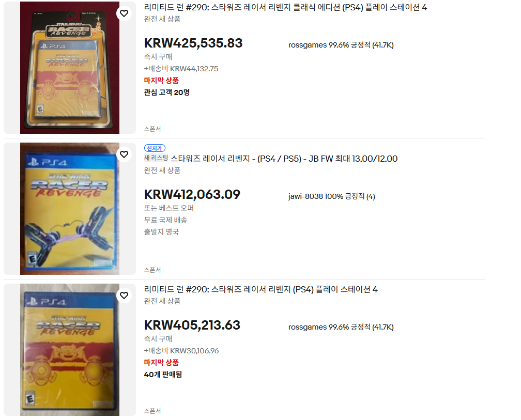Click the 신저가 badge

[x=155, y=148]
